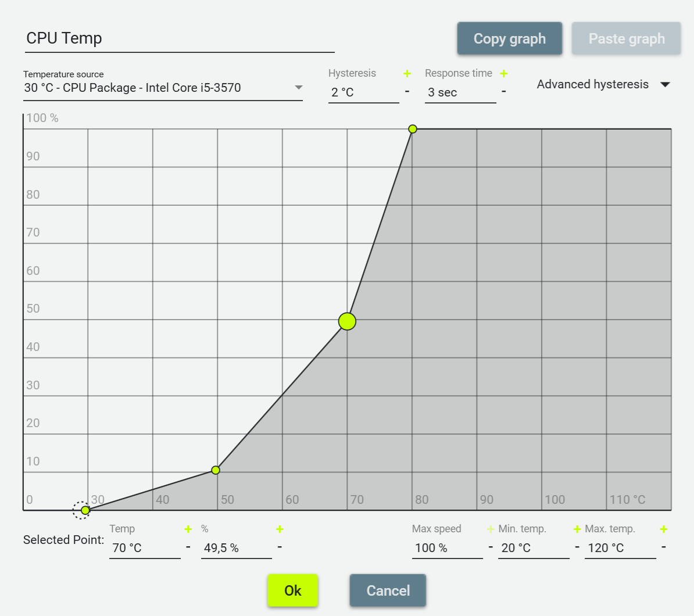This screenshot has height=616, width=694.
Task: Edit the CPU Temp name field
Action: pos(179,38)
